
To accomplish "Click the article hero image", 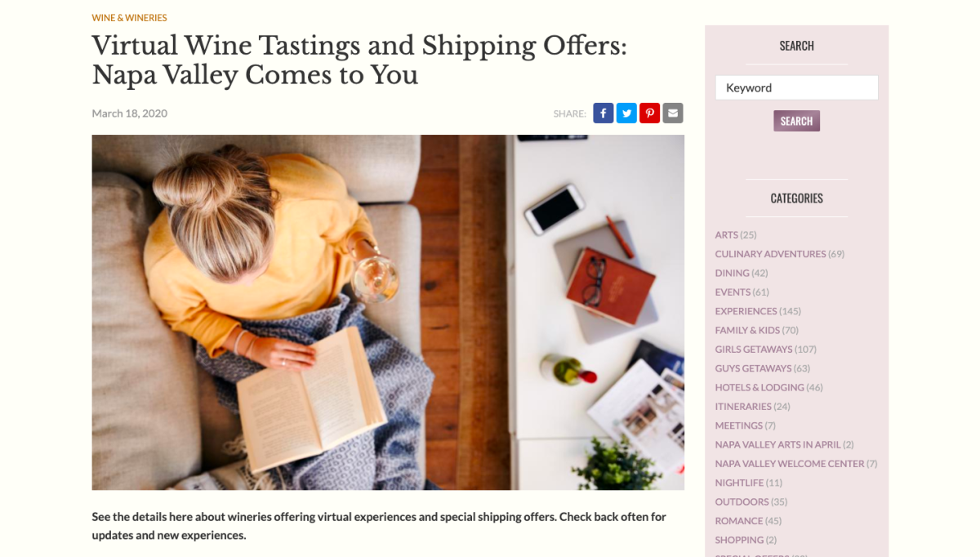I will click(388, 312).
